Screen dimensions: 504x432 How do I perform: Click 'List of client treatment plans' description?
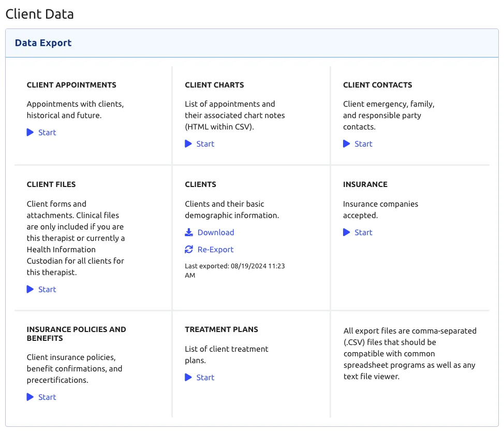tap(227, 355)
